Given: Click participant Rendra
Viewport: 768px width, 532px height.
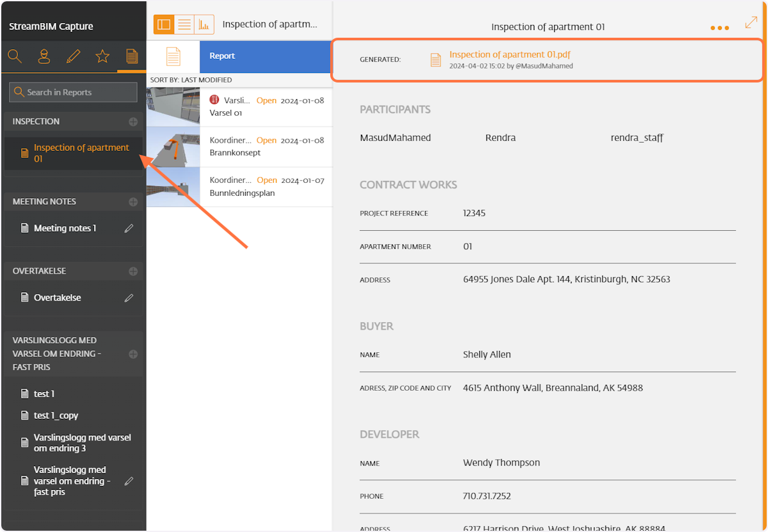Looking at the screenshot, I should [x=500, y=137].
